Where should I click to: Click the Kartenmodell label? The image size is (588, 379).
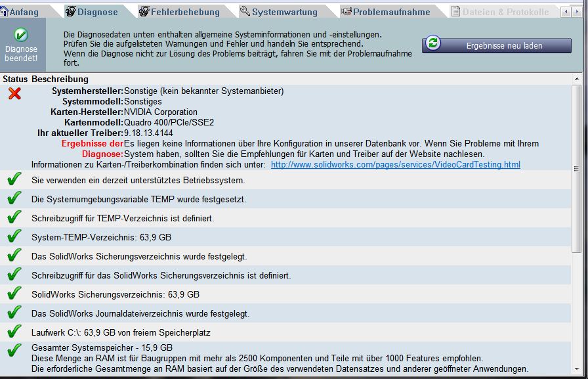tap(94, 122)
